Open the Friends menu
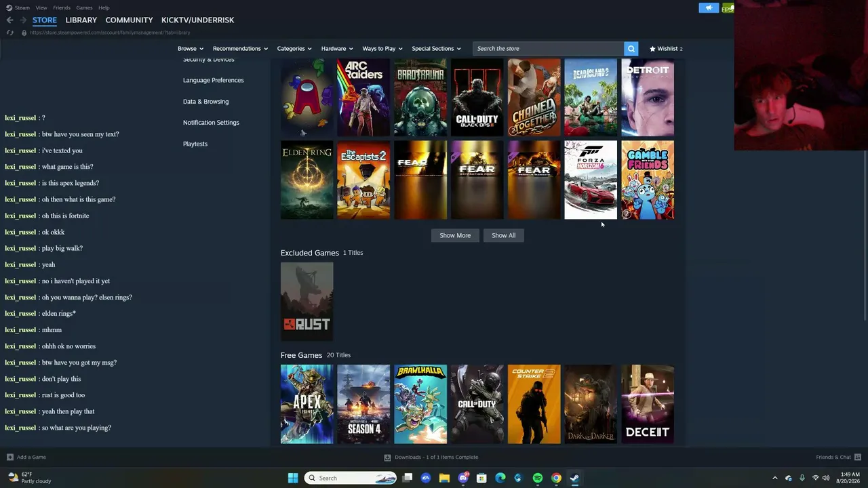 tap(62, 7)
